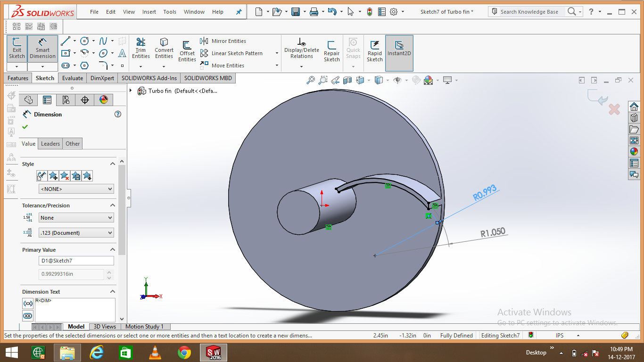Click the Convert Entities tool
Viewport: 644px width, 362px height.
pos(164,49)
